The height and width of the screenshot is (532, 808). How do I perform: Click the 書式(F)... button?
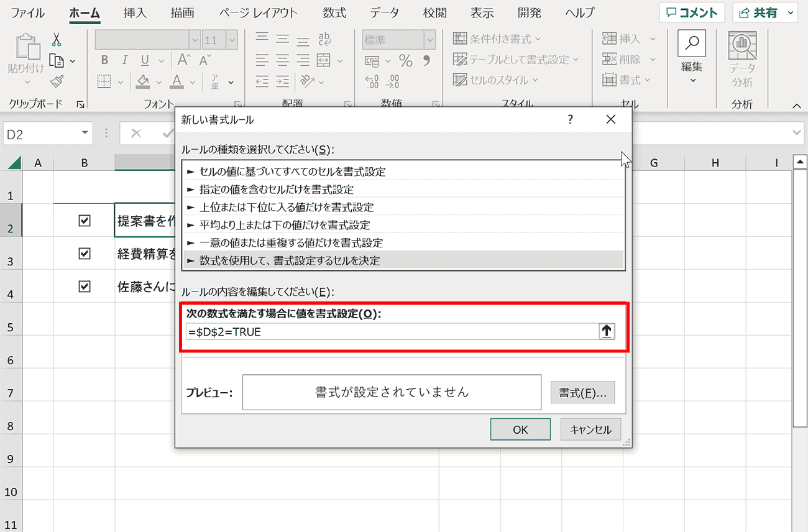coord(582,393)
